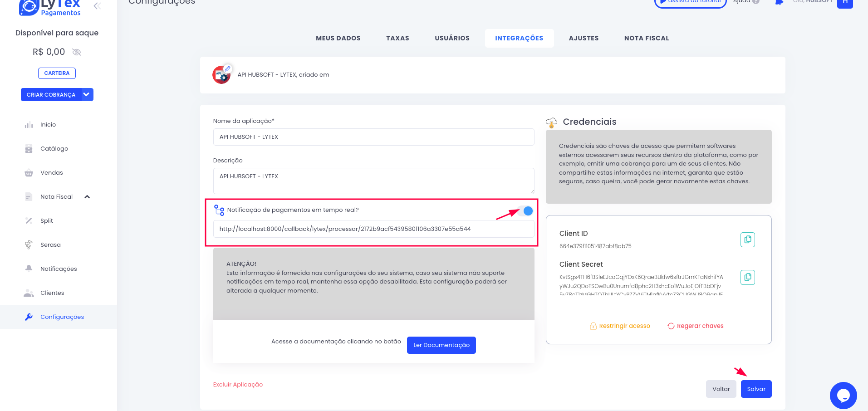Click Restringir acesso link
Viewport: 868px width, 411px height.
(620, 326)
